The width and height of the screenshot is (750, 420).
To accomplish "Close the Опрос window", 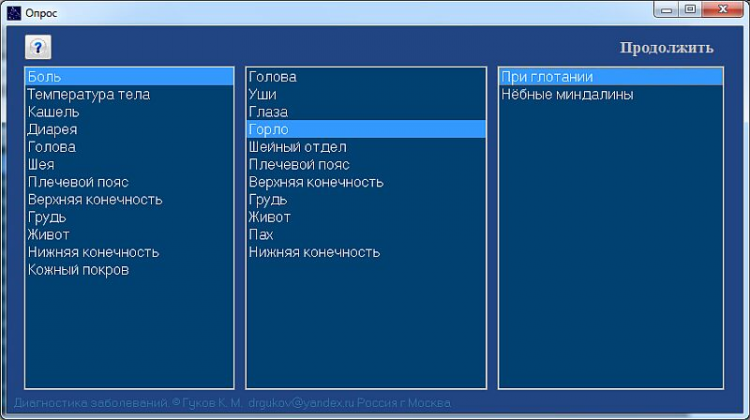I will click(723, 9).
